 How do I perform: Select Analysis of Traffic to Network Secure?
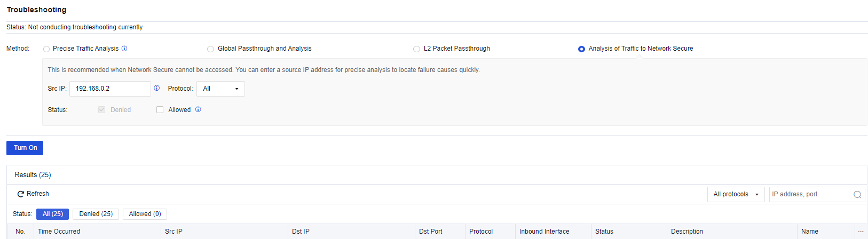point(581,49)
